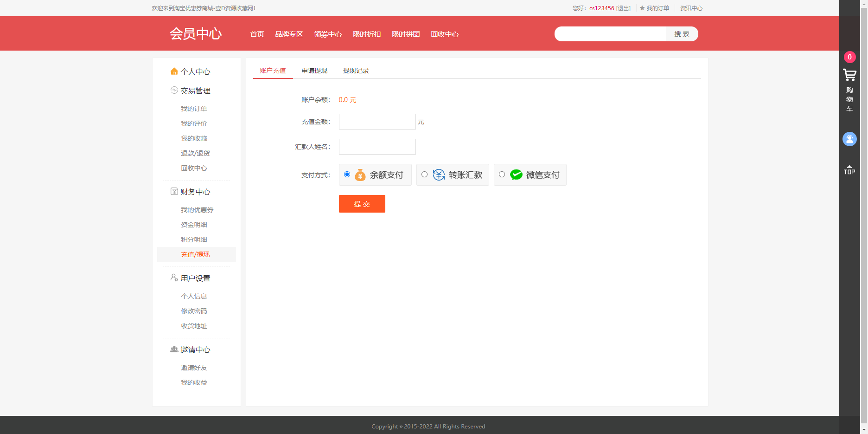Click the 财务中心 wallet icon
The image size is (868, 434).
point(174,191)
